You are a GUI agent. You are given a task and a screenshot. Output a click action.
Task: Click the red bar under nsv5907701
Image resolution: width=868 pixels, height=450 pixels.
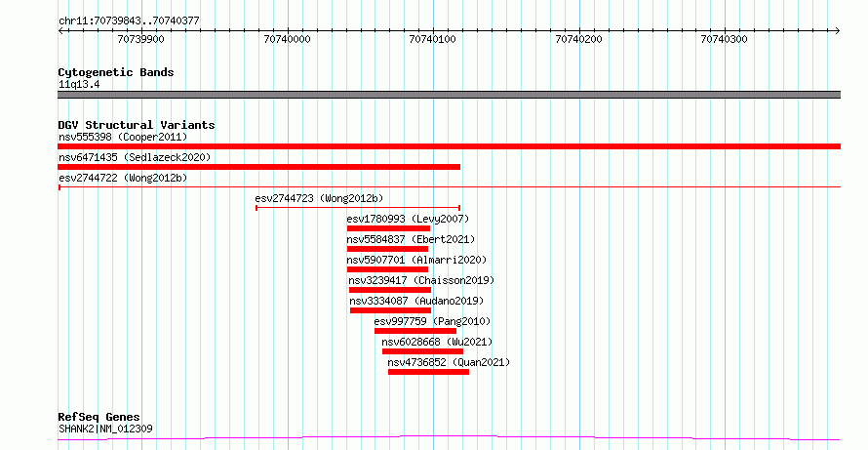pyautogui.click(x=387, y=269)
